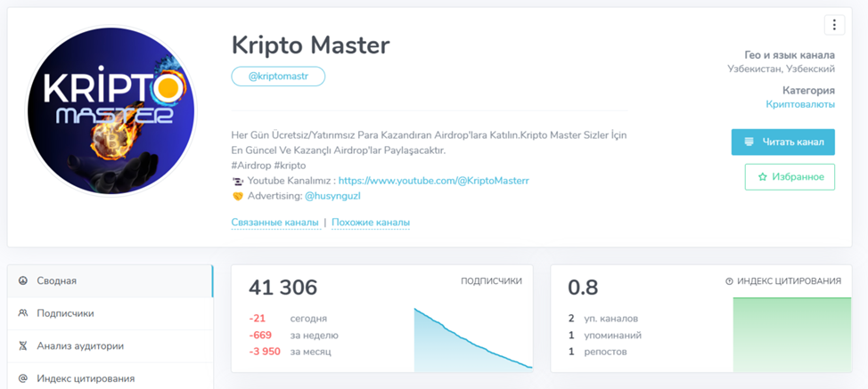
Task: Open the three-dot options menu
Action: 834,25
